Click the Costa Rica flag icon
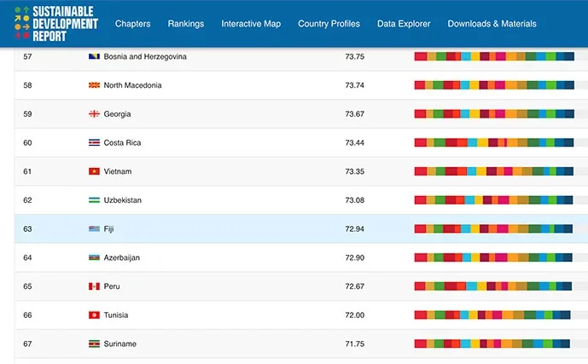588x364 pixels. 94,142
